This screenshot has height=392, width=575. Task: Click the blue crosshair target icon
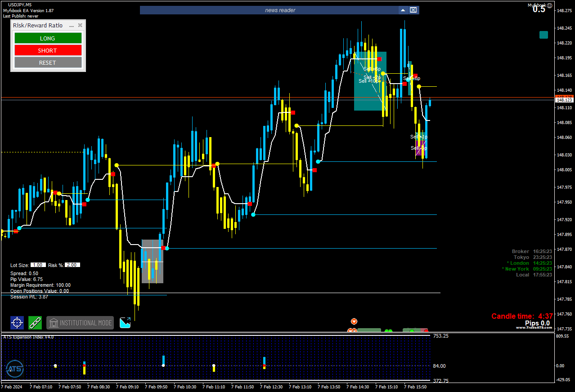point(17,323)
